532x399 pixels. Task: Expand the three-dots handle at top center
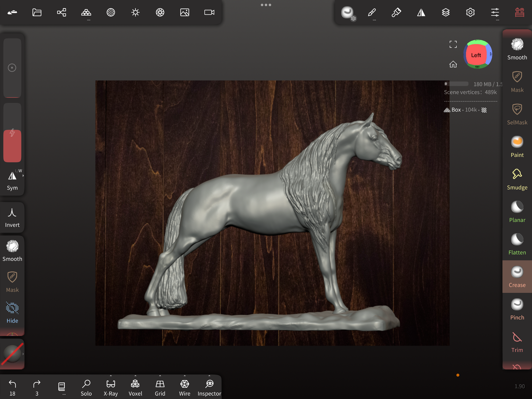pos(266,5)
